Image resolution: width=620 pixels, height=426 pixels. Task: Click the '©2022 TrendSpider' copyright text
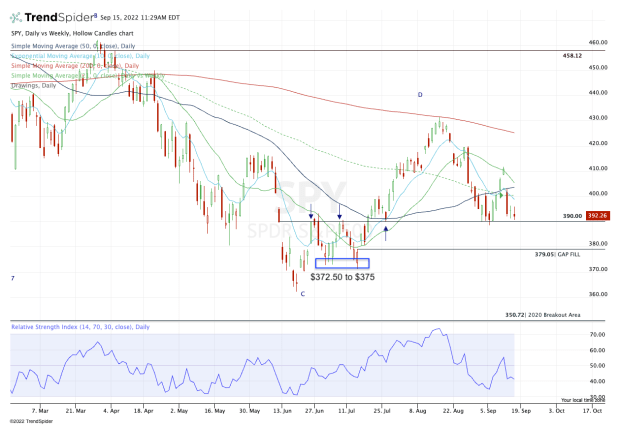point(31,421)
